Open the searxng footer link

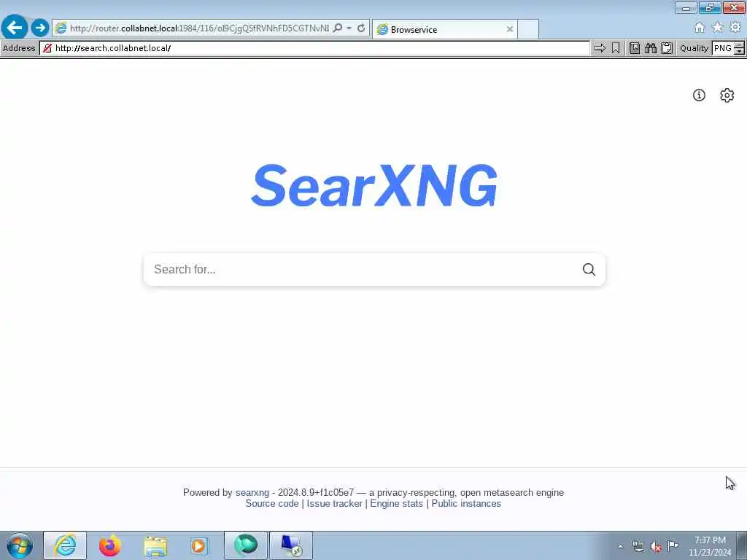pos(252,492)
